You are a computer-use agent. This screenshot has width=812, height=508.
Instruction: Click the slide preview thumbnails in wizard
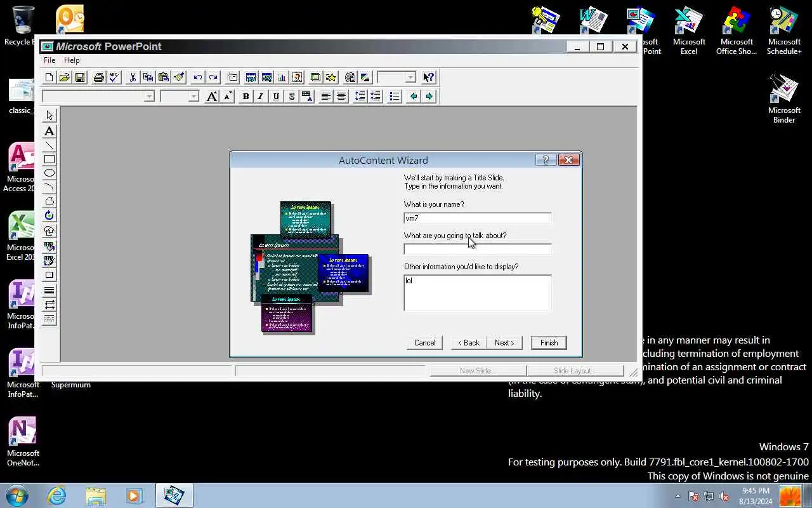click(x=311, y=267)
